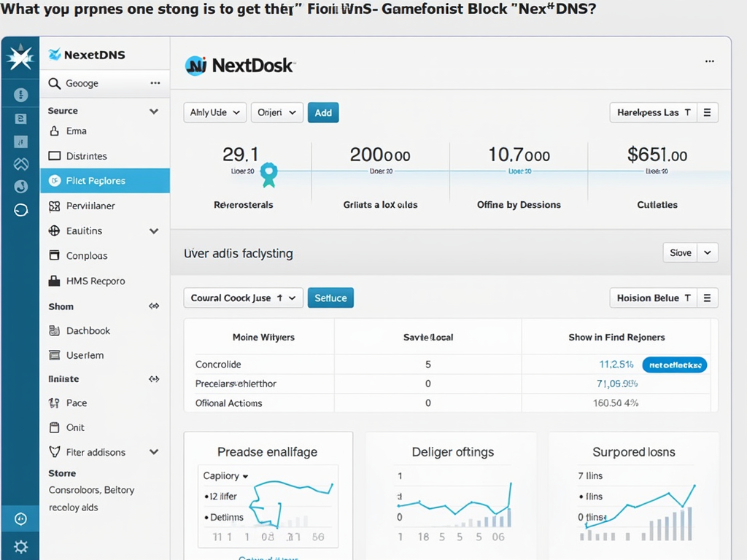Click the lock icon beside Ema

[55, 131]
